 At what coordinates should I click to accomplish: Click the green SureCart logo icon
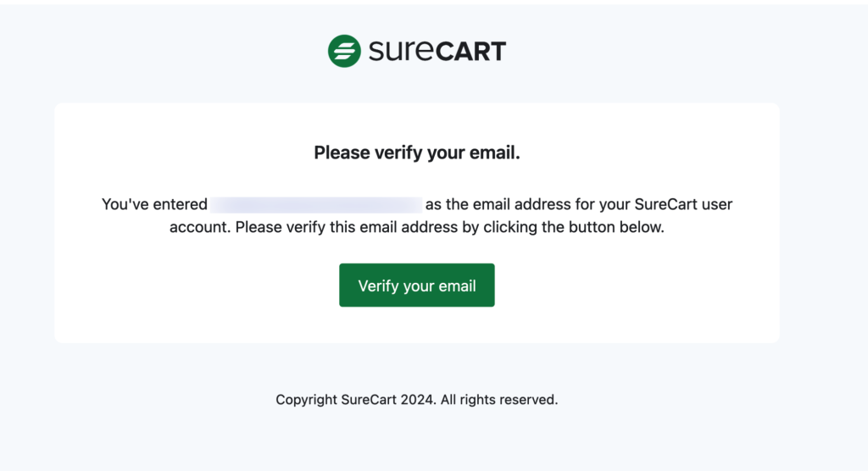click(x=344, y=51)
